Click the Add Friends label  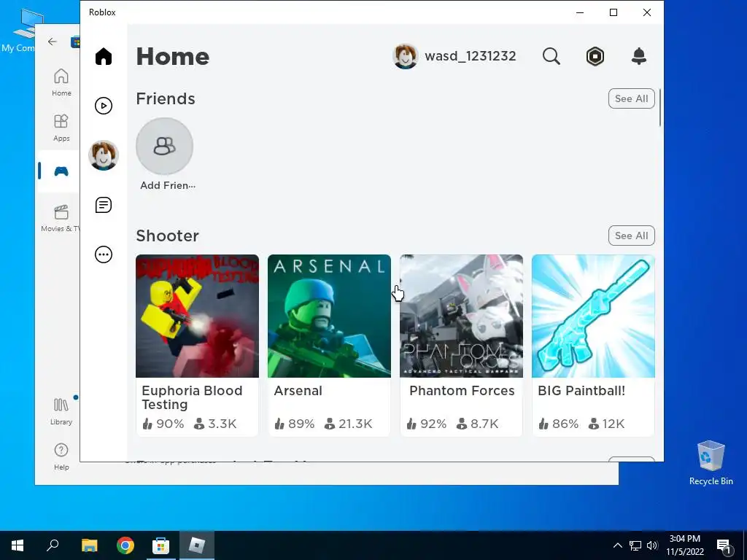click(x=168, y=185)
